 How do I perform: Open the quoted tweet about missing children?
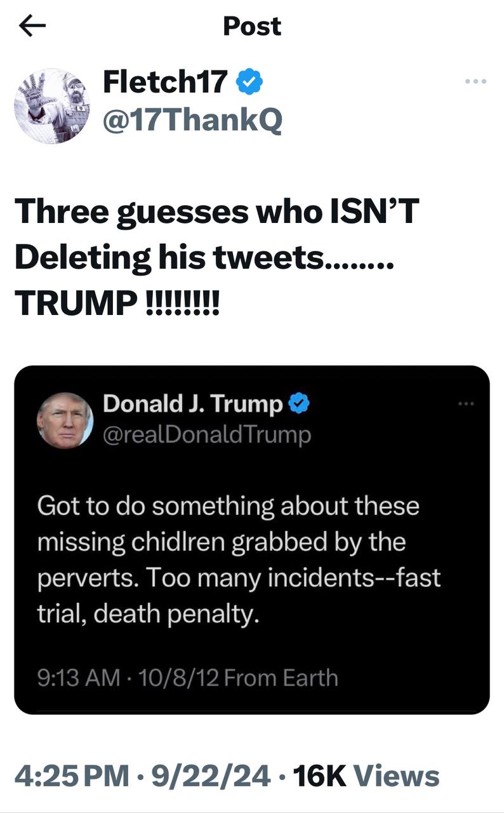coord(251,559)
